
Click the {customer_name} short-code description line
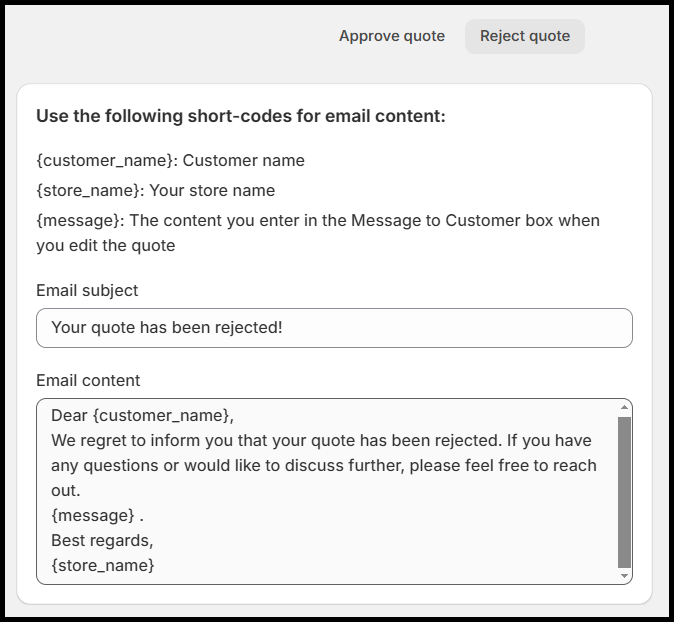click(170, 160)
